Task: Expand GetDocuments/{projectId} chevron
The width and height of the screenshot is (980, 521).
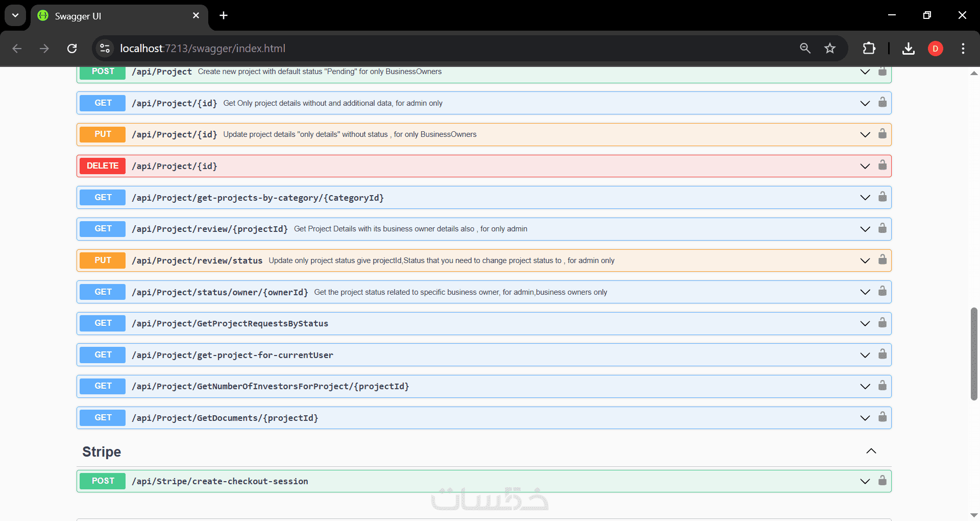Action: 865,418
